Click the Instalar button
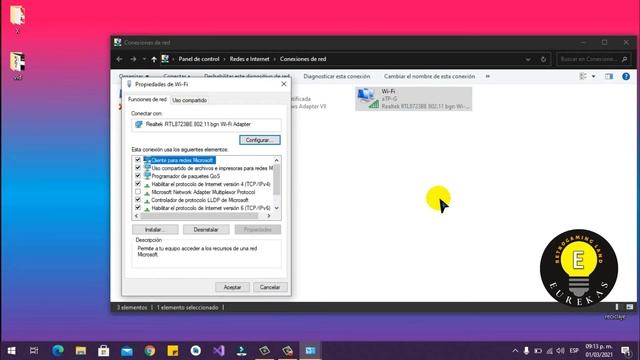Image resolution: width=640 pixels, height=360 pixels. click(155, 229)
